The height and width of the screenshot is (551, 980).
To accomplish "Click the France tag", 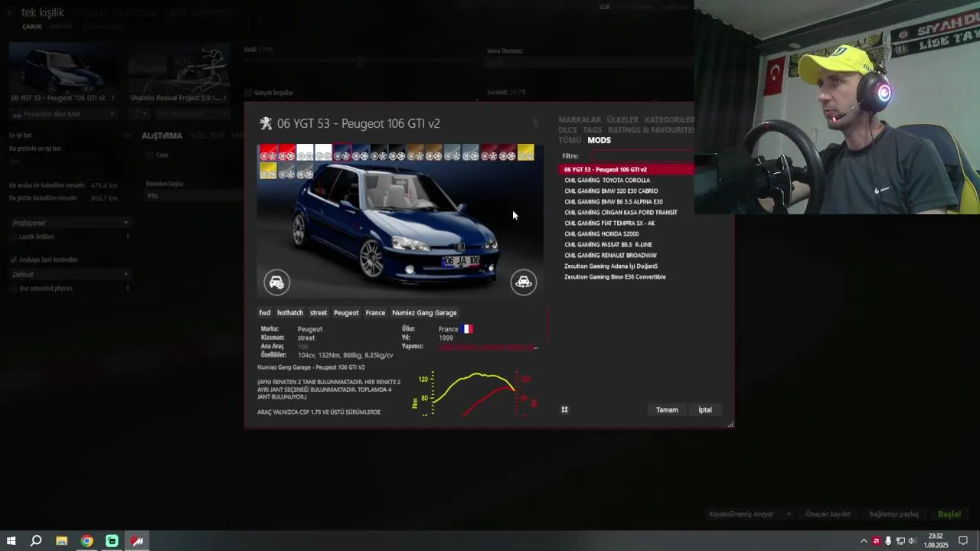I will point(375,312).
